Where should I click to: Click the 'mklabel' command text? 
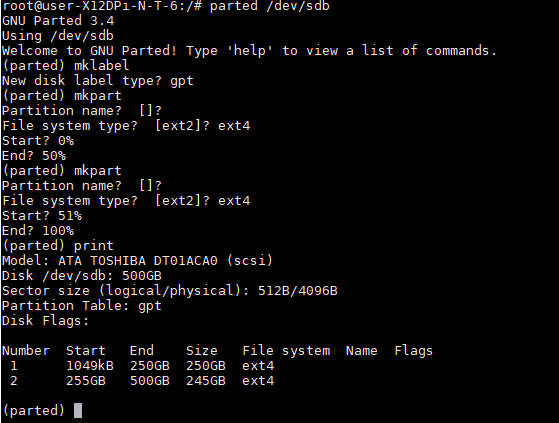point(102,66)
